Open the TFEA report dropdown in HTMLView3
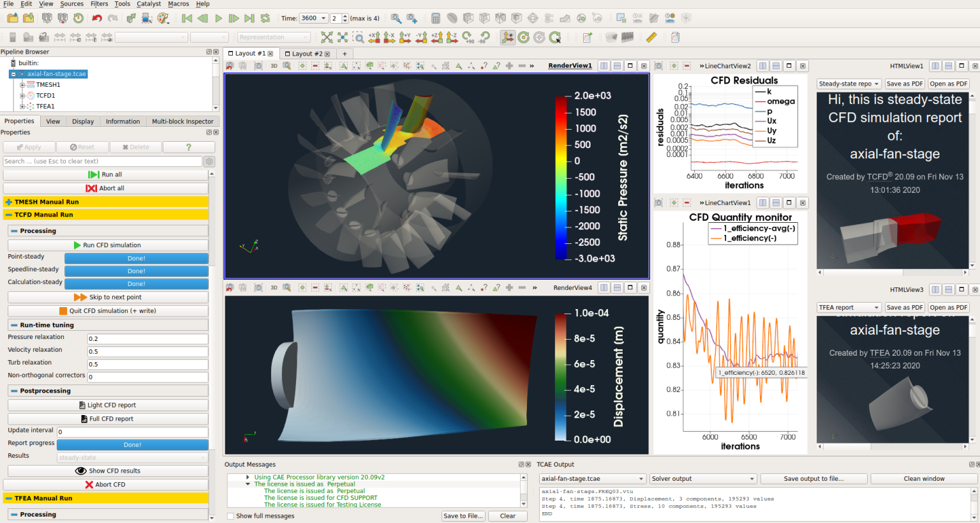980x523 pixels. coord(849,307)
